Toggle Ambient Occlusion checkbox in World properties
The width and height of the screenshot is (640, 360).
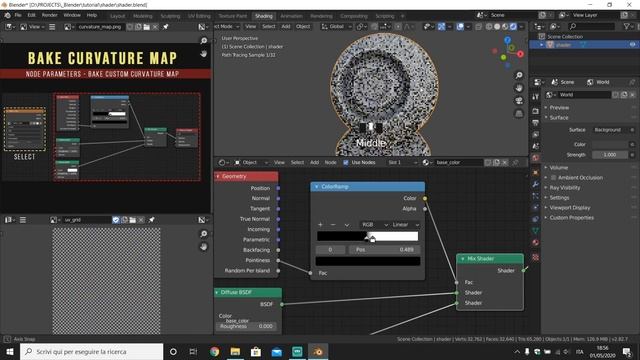[x=553, y=178]
